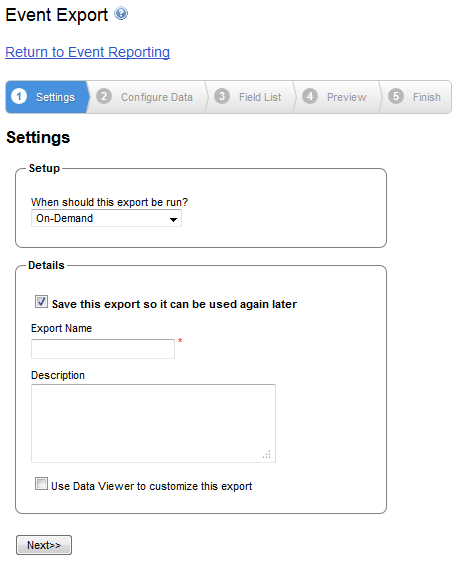
Task: Open the help icon beside Event Export
Action: pos(121,14)
